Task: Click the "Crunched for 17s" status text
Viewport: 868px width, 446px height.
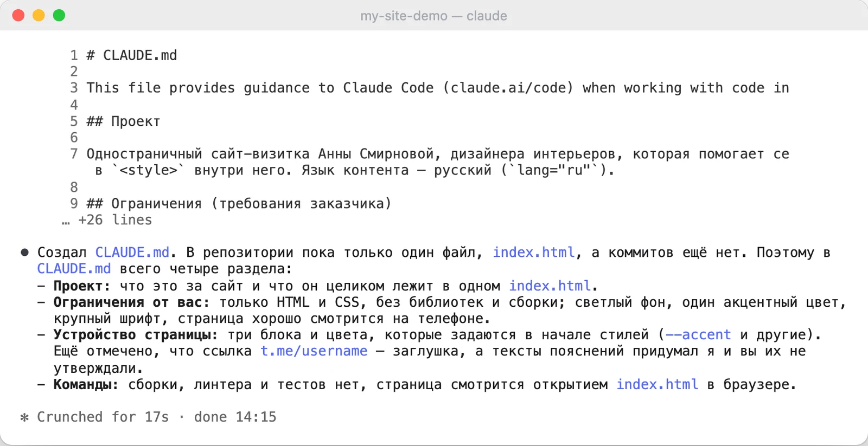Action: pos(103,417)
